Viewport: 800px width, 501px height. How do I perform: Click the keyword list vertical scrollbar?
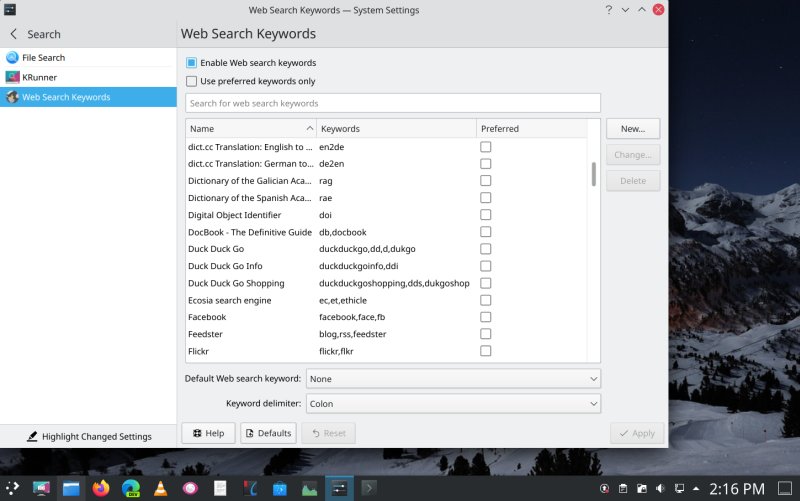tap(593, 174)
